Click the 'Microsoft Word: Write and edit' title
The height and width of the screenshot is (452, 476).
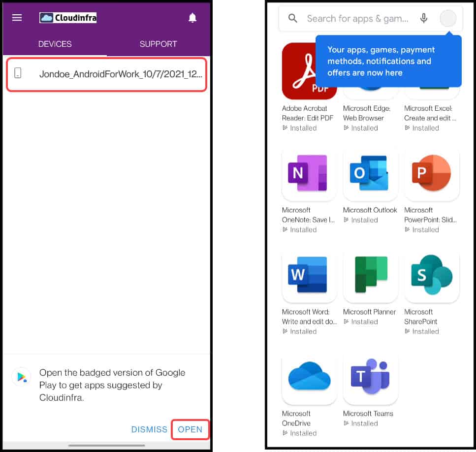pyautogui.click(x=309, y=316)
